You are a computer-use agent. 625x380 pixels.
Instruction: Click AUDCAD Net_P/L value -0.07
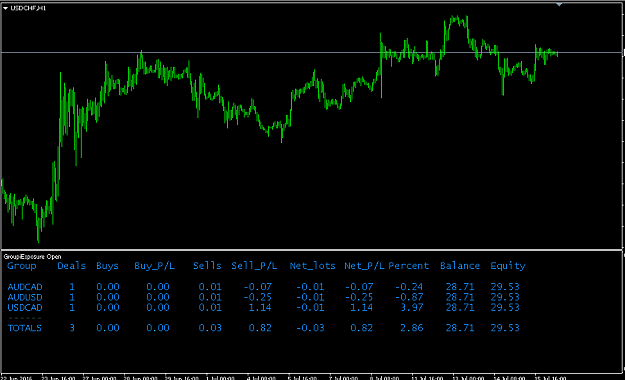pos(359,287)
